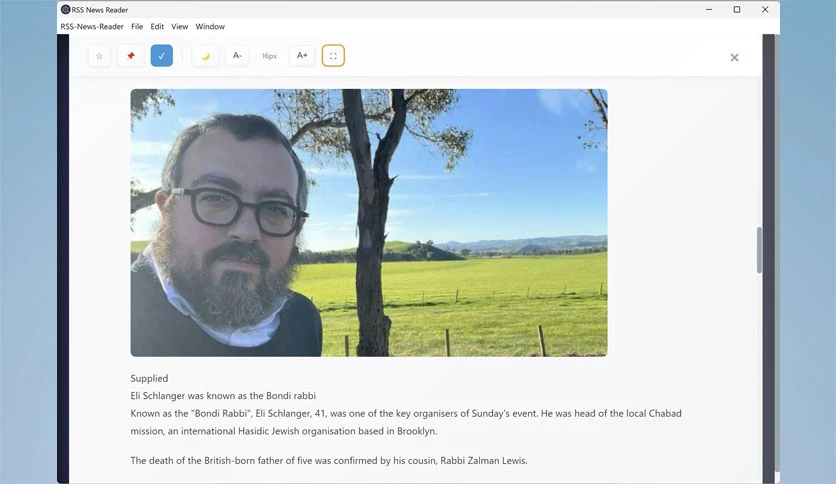
Task: Click caption "Eli Schlanger was known as the Bondi rabbi"
Action: coord(223,396)
